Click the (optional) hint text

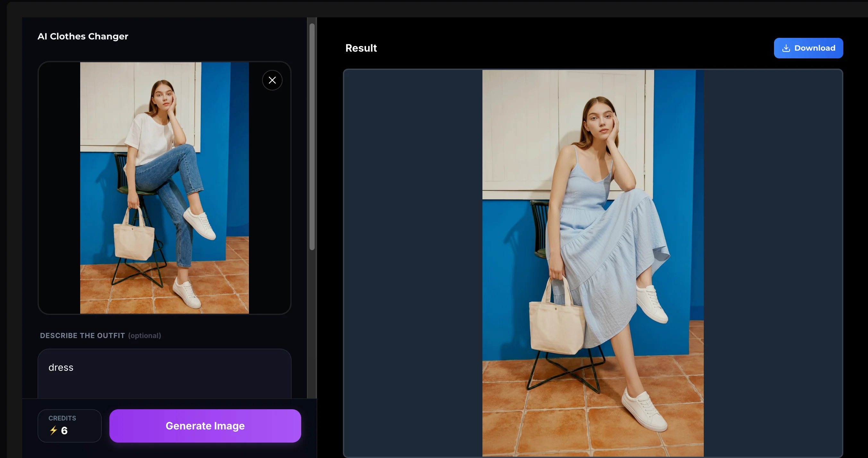[x=145, y=336]
